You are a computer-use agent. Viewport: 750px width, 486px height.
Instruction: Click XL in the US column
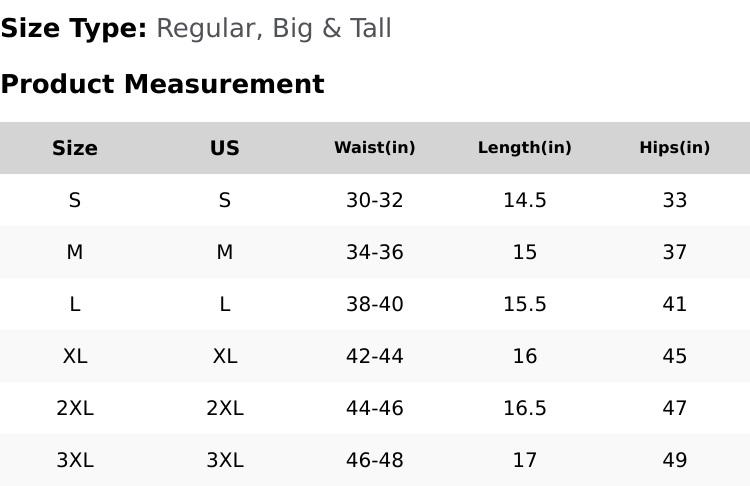[x=225, y=356]
